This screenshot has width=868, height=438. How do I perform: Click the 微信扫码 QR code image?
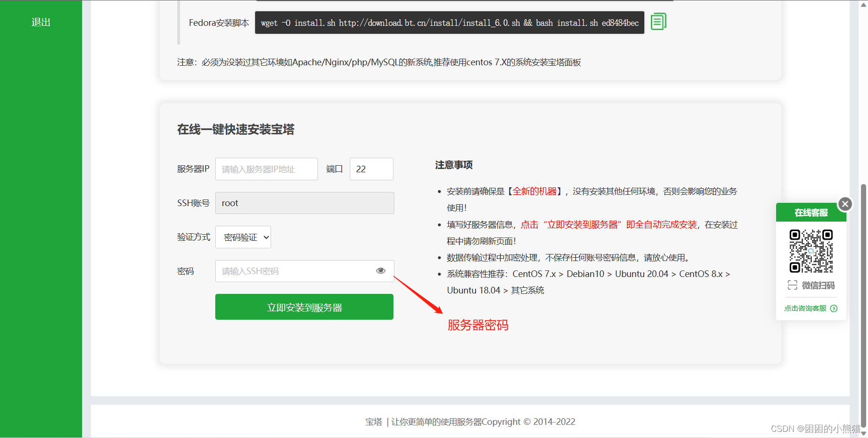[811, 251]
